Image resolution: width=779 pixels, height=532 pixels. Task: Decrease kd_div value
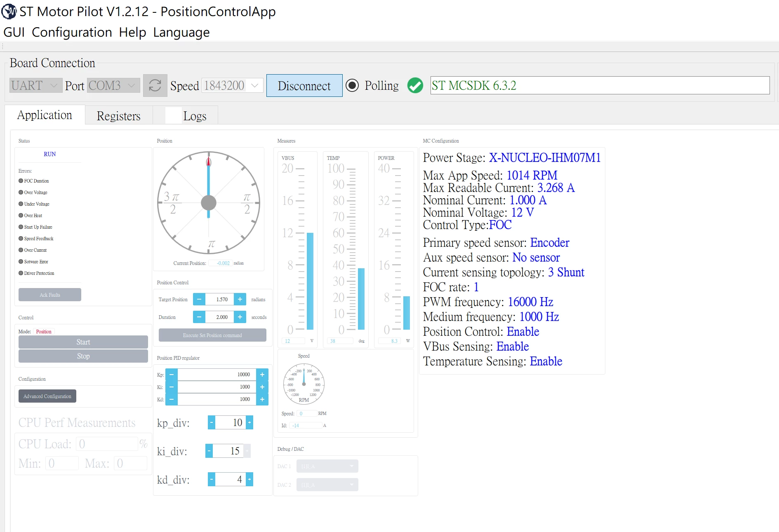[x=212, y=479]
